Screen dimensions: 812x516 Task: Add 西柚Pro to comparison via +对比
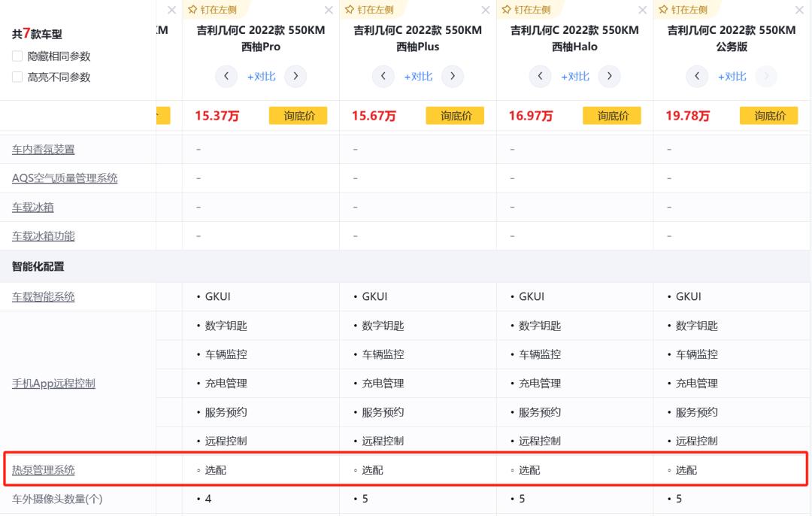[261, 77]
